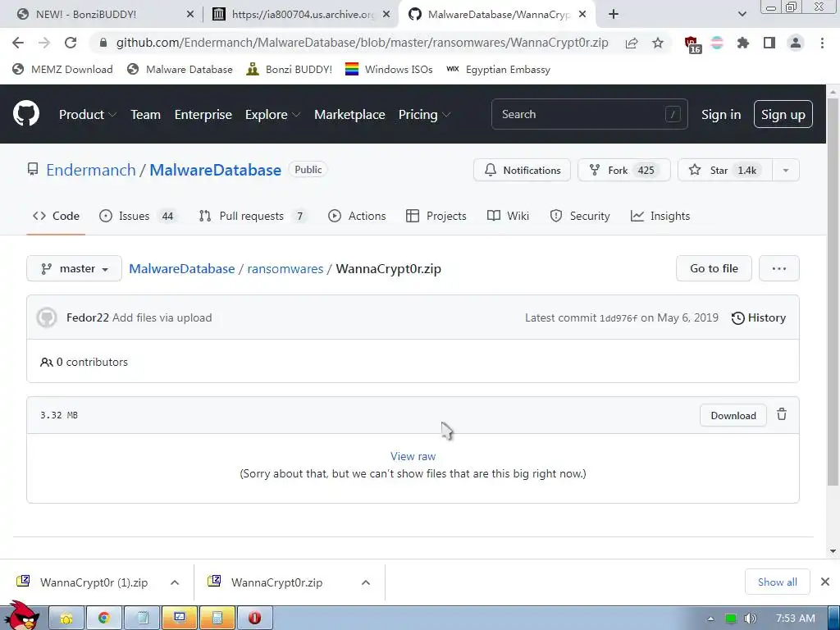Screen dimensions: 840x630
Task: Close the downloads bar
Action: (825, 582)
